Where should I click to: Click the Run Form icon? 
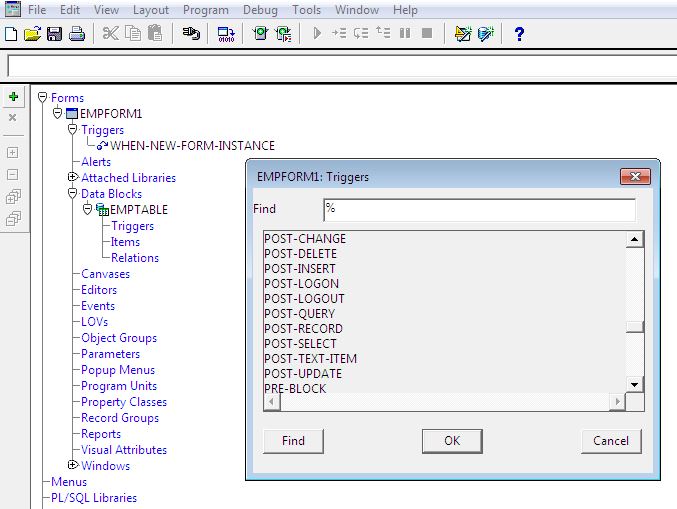(x=260, y=34)
